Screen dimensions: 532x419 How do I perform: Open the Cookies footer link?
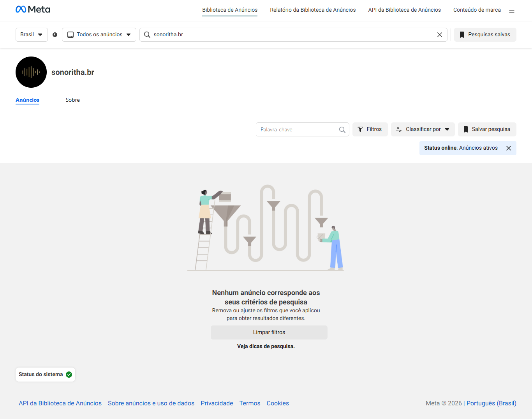pos(278,403)
